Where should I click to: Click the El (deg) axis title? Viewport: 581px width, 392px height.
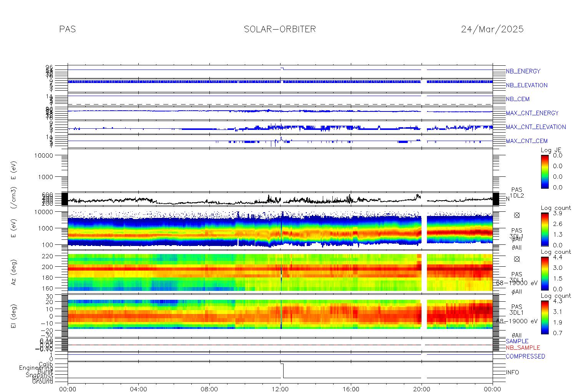(13, 317)
